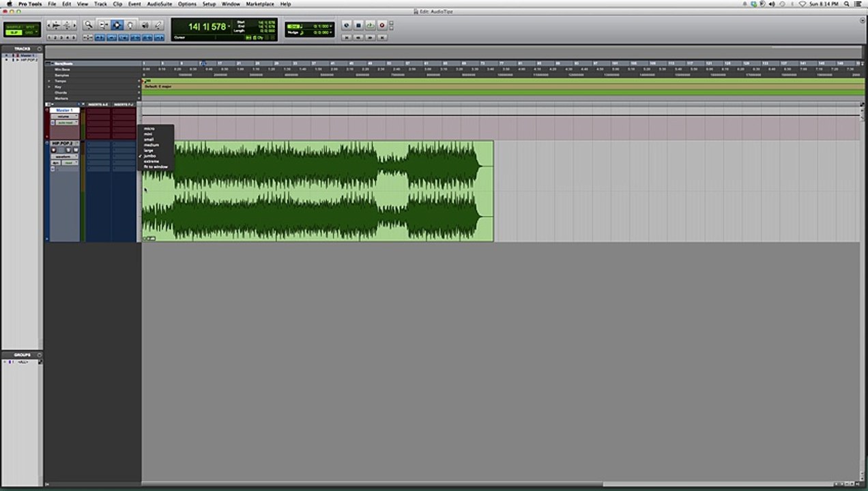Choose small track height

[149, 140]
